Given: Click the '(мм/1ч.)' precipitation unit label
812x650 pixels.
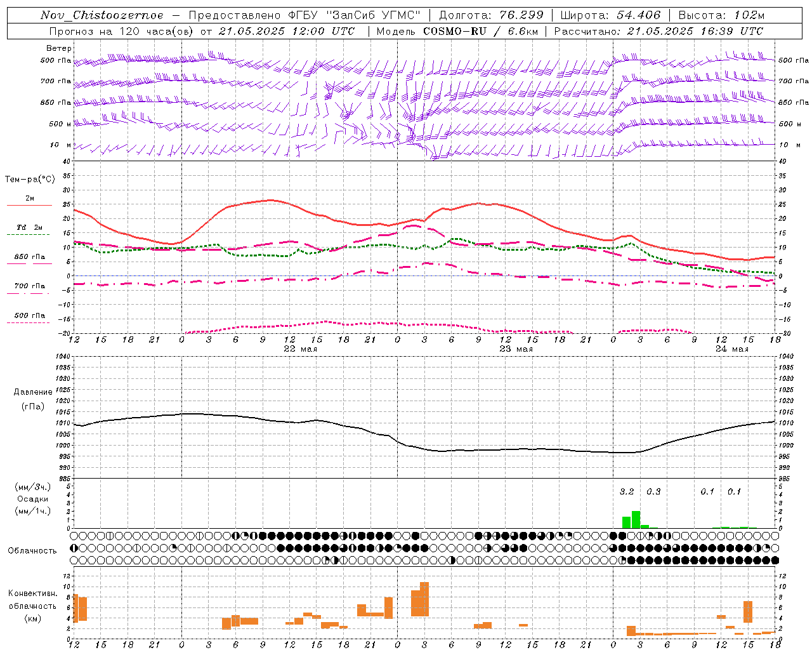Looking at the screenshot, I should (x=33, y=511).
